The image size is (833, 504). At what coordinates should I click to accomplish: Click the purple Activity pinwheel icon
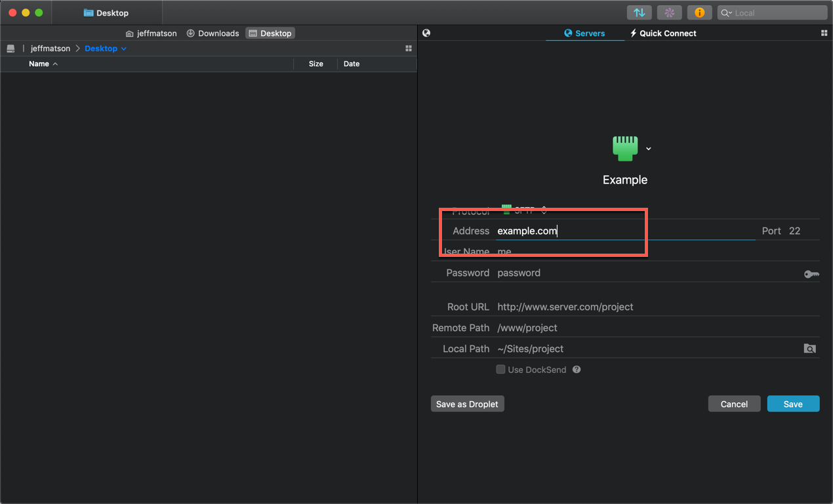pos(669,12)
